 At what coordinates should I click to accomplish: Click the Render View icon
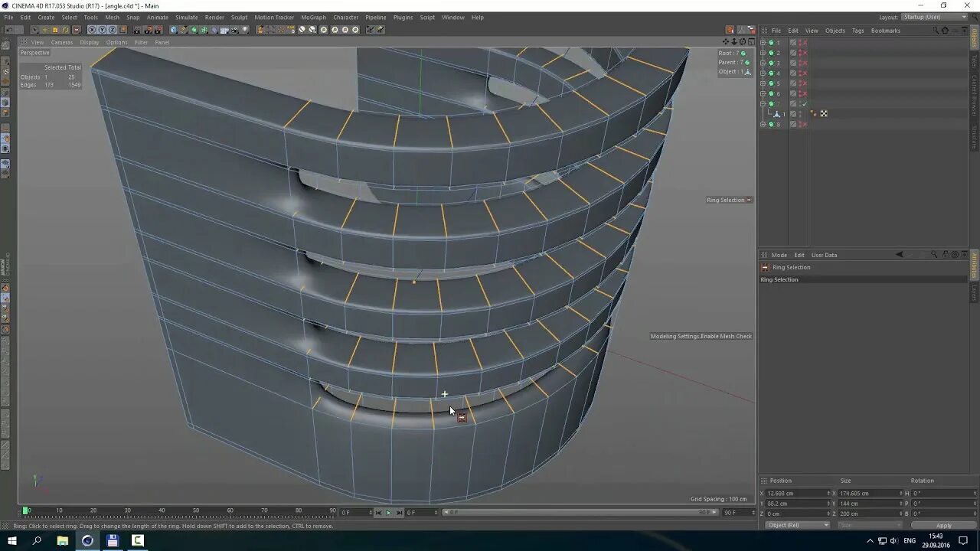click(136, 29)
